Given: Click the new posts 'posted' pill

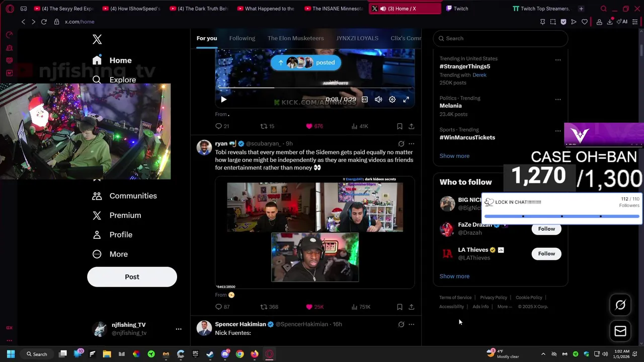Looking at the screenshot, I should pyautogui.click(x=306, y=62).
